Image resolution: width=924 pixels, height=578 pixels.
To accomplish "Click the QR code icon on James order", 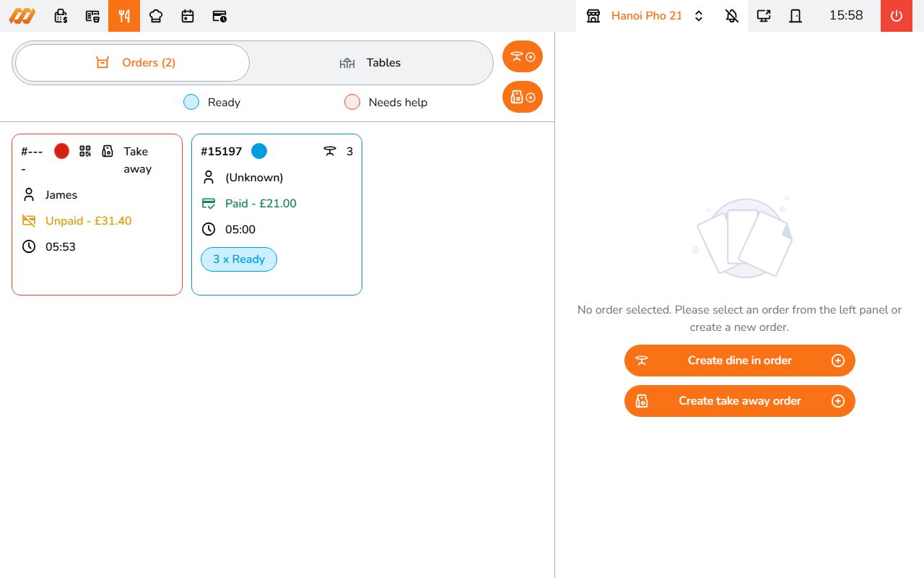I will [85, 151].
